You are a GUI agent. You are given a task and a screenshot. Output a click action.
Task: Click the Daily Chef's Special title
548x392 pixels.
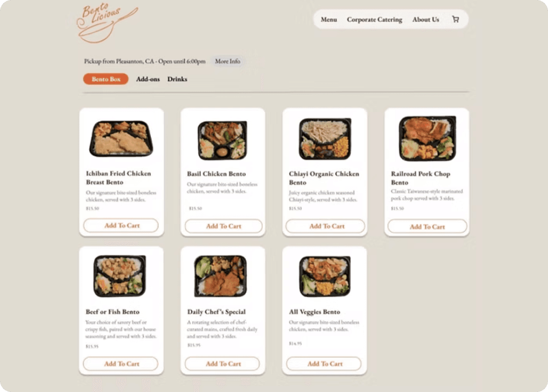coord(216,311)
